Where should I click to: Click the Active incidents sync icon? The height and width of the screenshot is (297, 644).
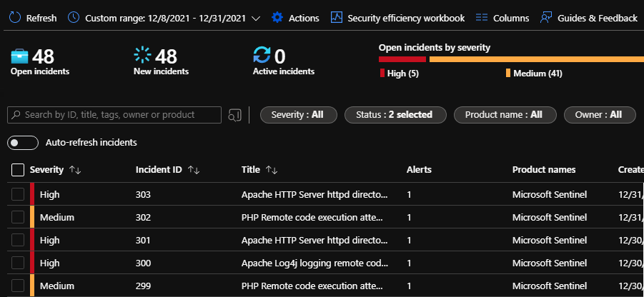[x=262, y=56]
